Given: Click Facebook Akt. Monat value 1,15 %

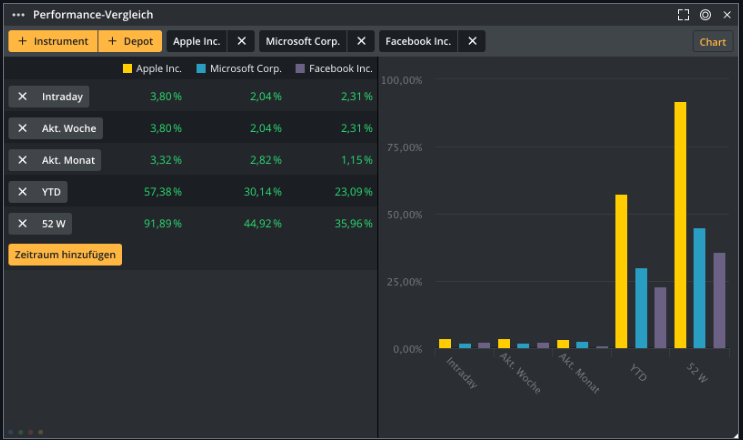Looking at the screenshot, I should tap(357, 160).
